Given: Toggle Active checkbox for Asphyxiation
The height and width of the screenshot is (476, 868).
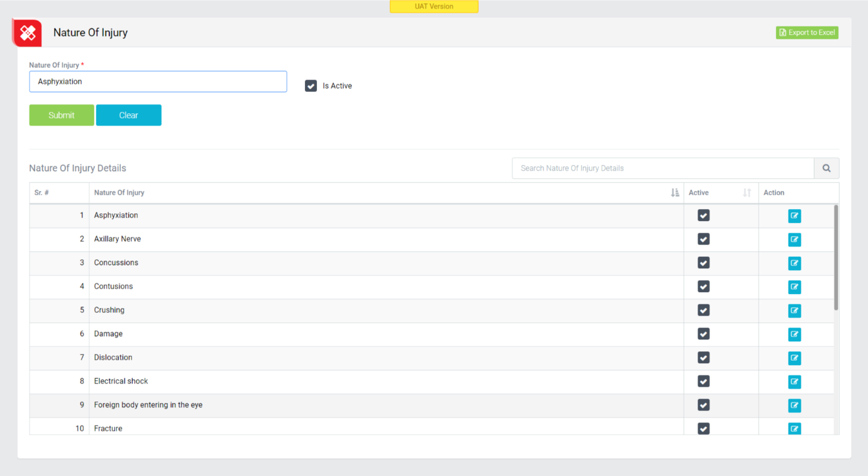Looking at the screenshot, I should point(704,215).
